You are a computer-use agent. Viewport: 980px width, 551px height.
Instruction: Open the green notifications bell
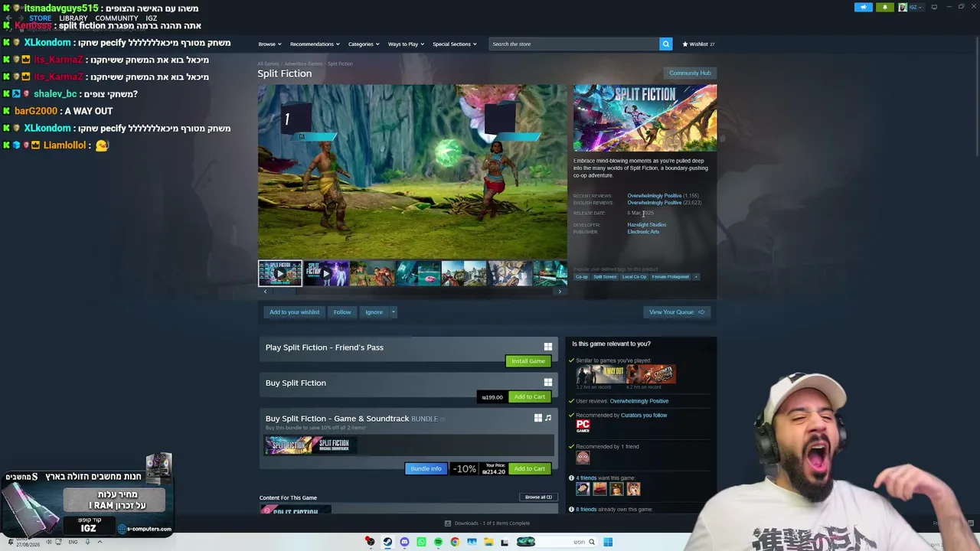point(884,7)
